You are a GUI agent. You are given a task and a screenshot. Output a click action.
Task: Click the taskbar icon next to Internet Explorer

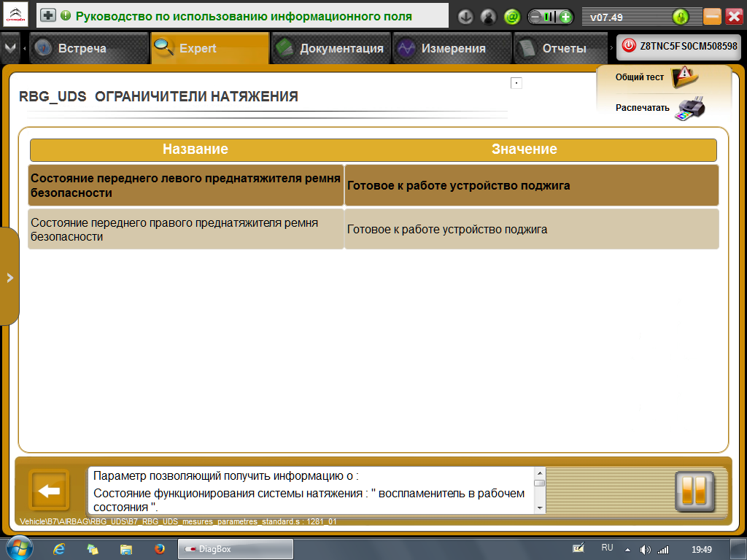93,549
